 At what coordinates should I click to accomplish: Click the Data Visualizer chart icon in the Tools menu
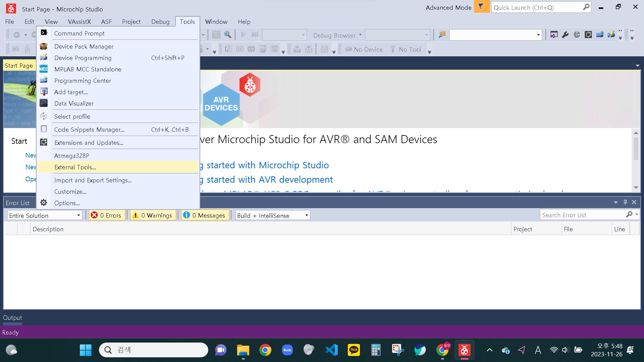click(x=44, y=103)
